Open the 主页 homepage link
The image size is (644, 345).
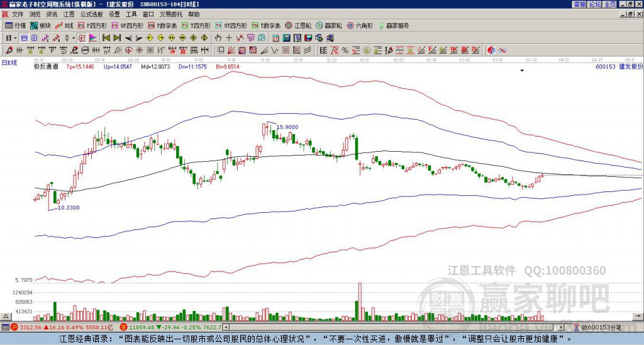[x=610, y=4]
